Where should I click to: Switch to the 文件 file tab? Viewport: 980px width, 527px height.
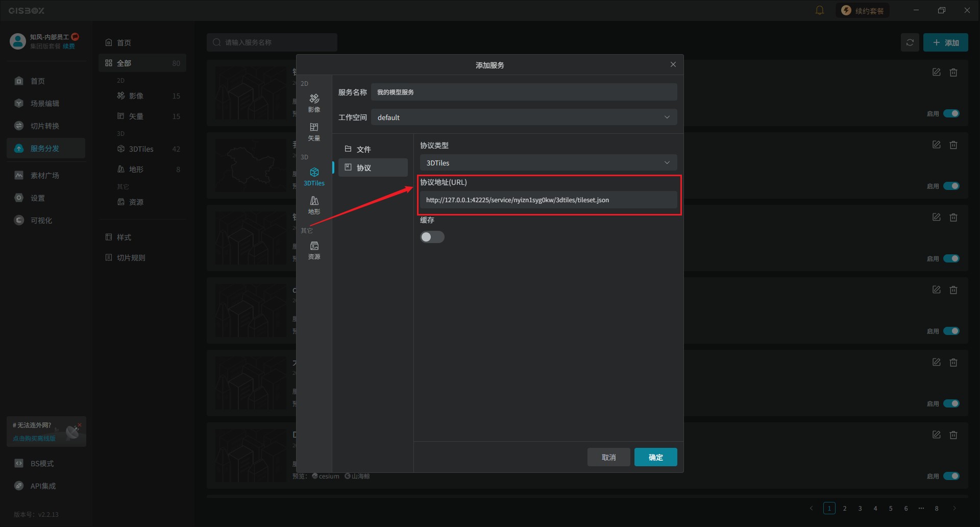[x=373, y=149]
